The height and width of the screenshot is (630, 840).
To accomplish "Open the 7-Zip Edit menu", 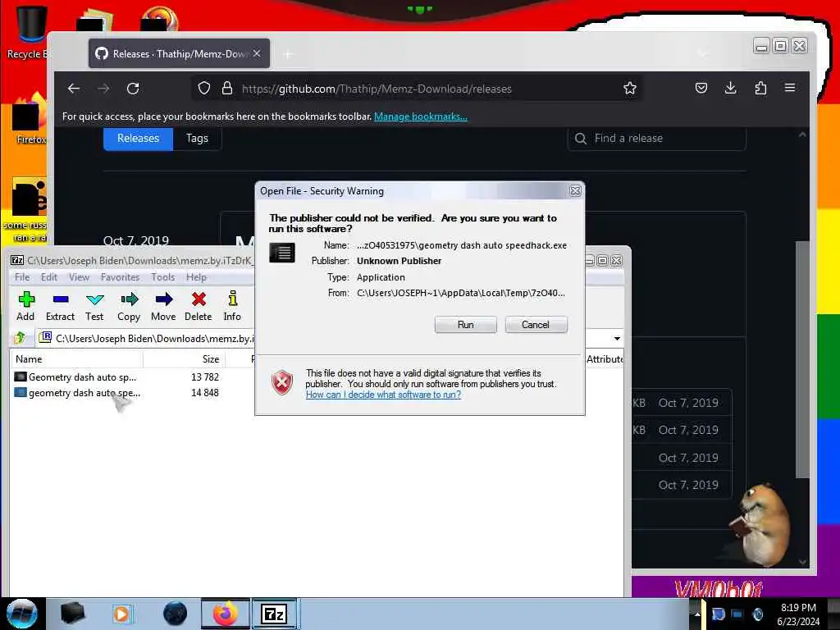I will coord(48,277).
